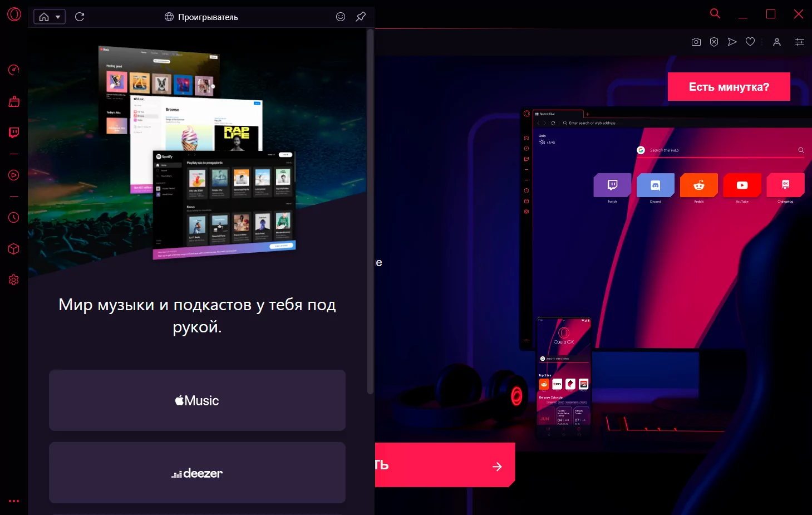Open Settings gear in the sidebar
The image size is (812, 515).
point(14,279)
